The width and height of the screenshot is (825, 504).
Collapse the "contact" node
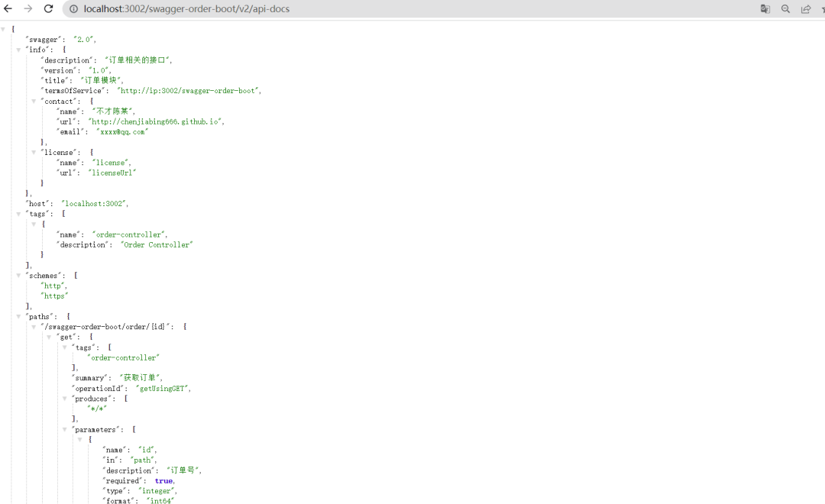34,101
